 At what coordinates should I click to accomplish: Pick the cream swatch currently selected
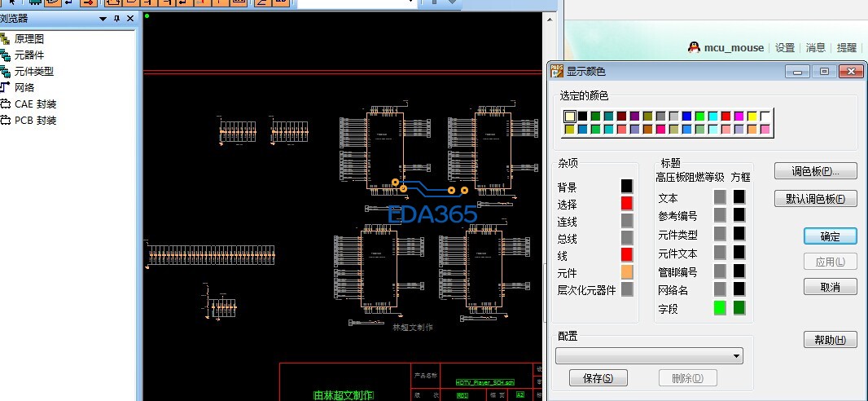coord(570,117)
